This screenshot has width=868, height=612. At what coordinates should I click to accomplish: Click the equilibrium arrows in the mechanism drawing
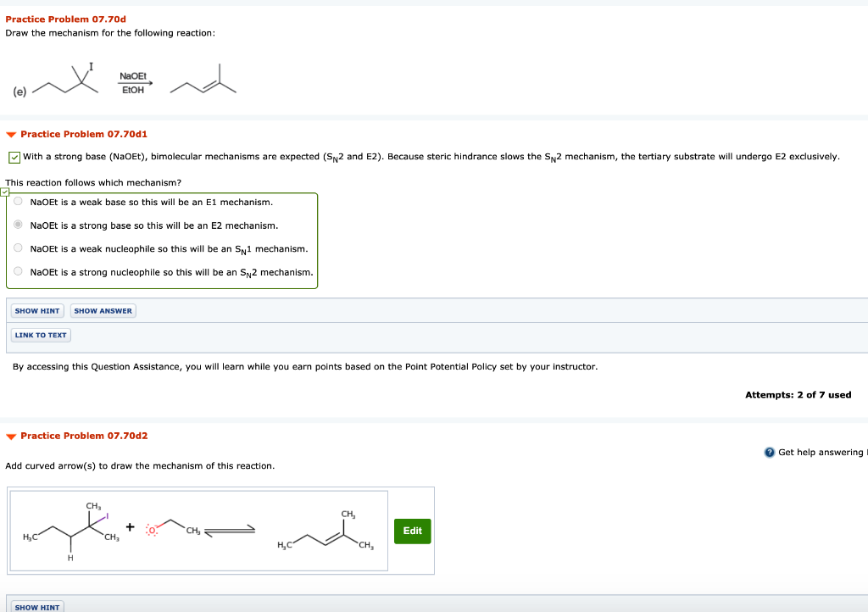point(229,529)
